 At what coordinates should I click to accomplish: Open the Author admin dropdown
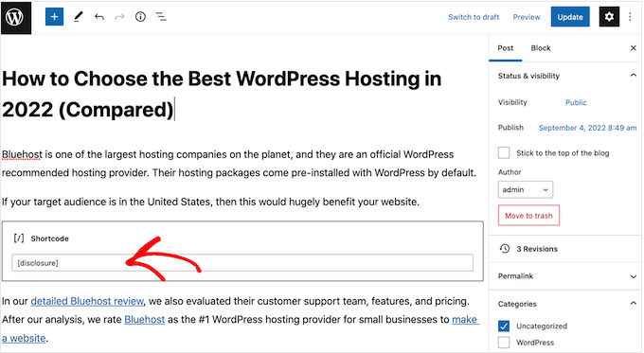pyautogui.click(x=526, y=189)
